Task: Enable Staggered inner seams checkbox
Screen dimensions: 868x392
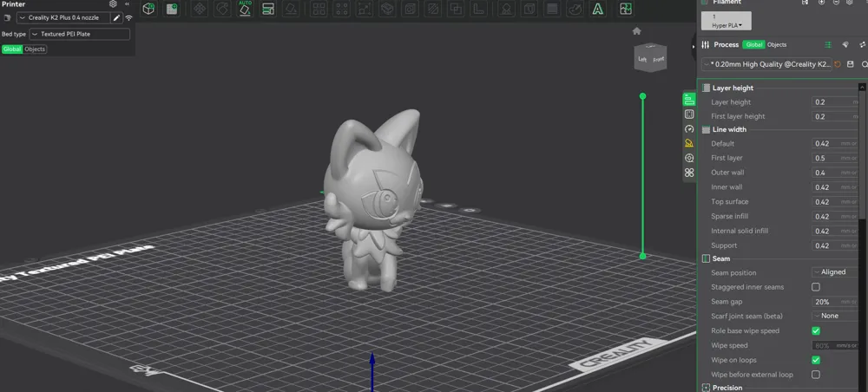Action: pyautogui.click(x=815, y=287)
